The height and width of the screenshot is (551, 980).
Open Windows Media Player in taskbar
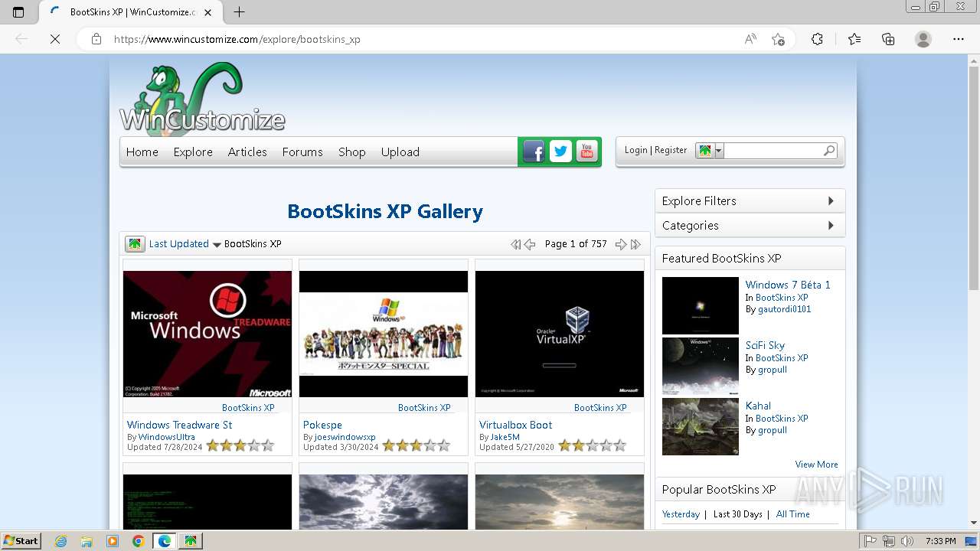113,541
